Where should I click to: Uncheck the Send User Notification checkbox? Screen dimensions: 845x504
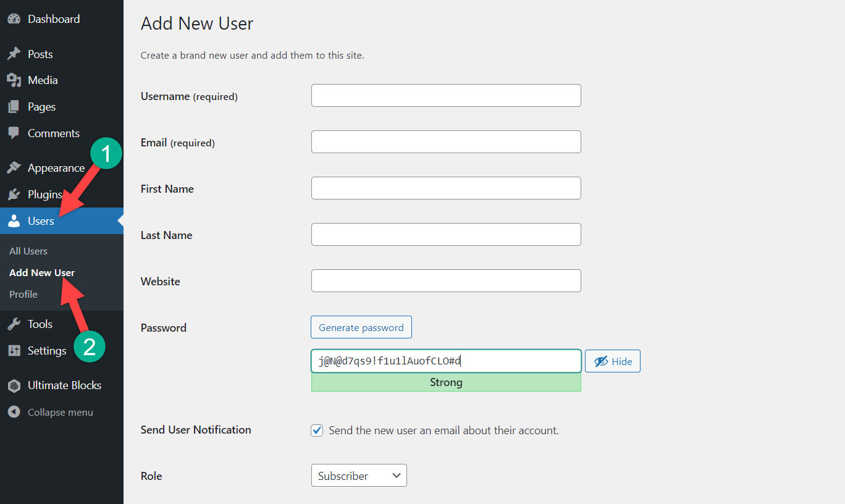pos(317,430)
